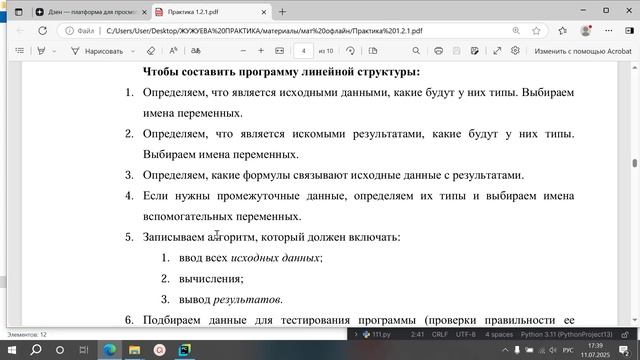
Task: Rotate the PDF page icon
Action: [x=350, y=51]
